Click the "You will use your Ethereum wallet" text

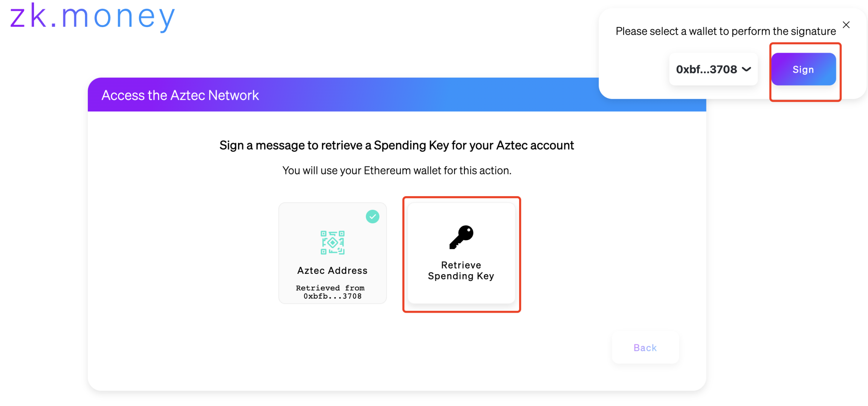[x=397, y=171]
